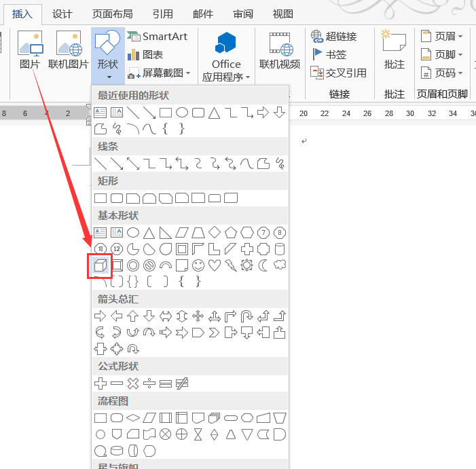This screenshot has height=469, width=476.
Task: Select the right arrow in arrows section
Action: coord(100,316)
